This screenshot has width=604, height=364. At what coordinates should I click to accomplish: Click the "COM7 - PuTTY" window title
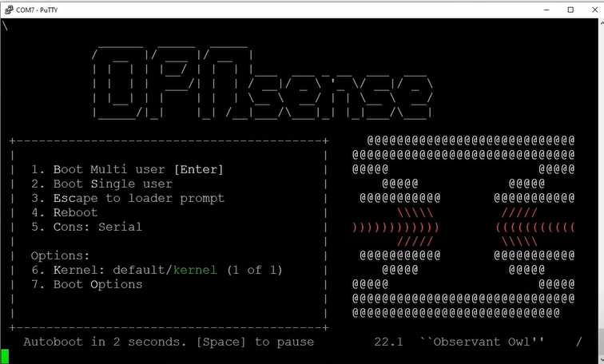click(x=37, y=10)
